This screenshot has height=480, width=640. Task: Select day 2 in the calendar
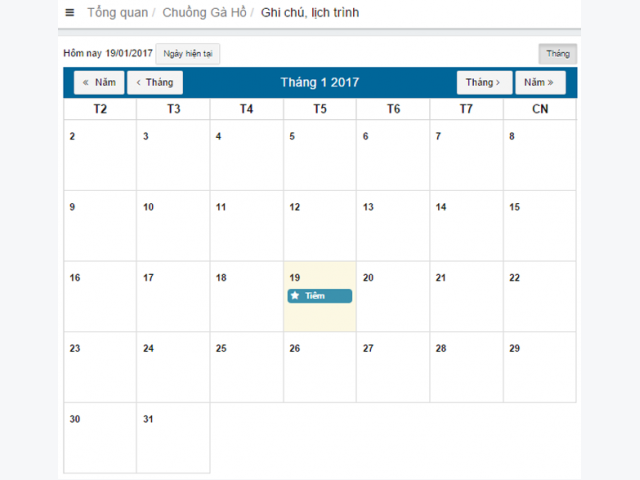point(100,155)
